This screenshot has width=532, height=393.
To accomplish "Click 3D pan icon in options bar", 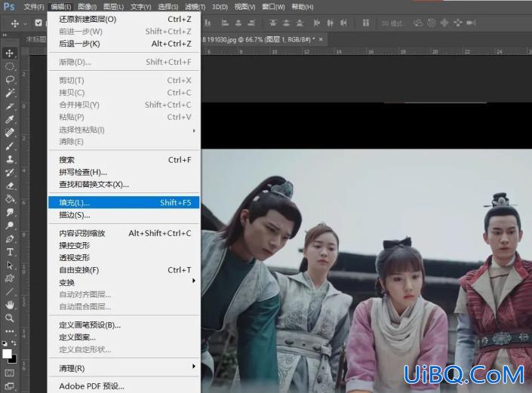I will [444, 23].
